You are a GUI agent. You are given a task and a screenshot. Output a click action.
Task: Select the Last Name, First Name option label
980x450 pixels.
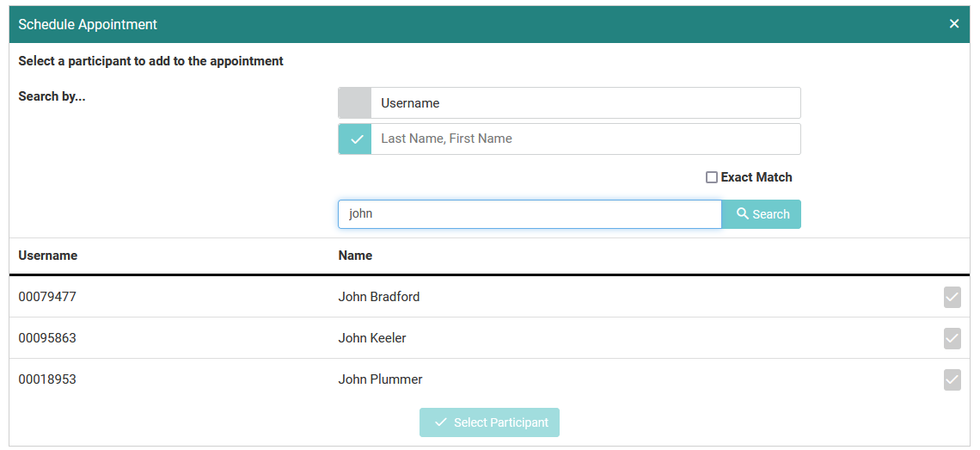pos(446,139)
